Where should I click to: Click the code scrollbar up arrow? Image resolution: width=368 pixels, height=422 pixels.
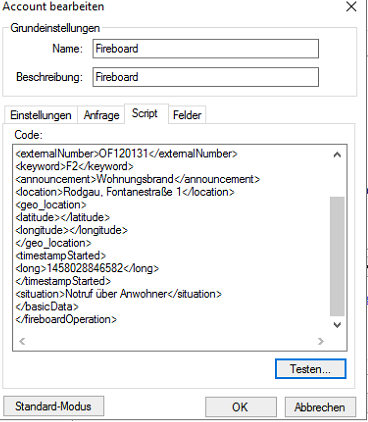(337, 155)
